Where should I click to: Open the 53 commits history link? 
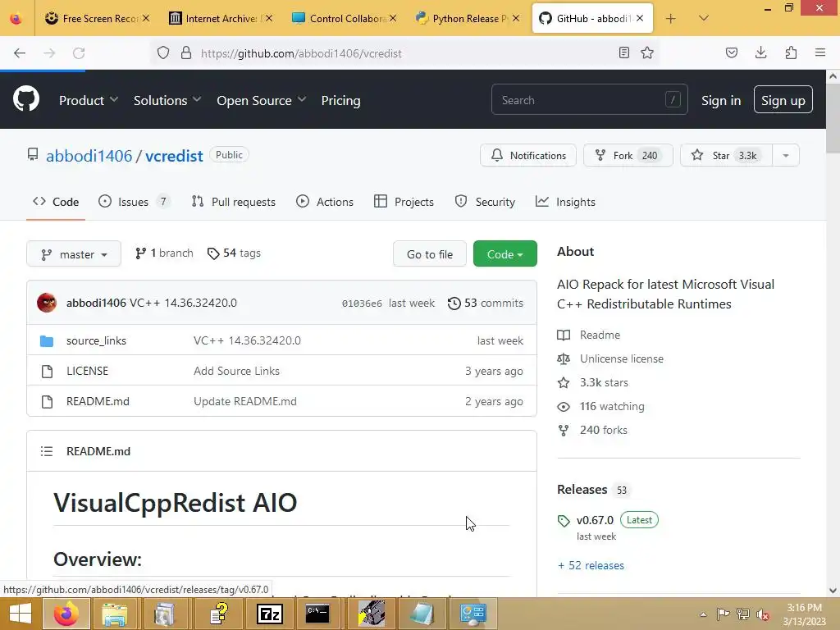pos(486,303)
